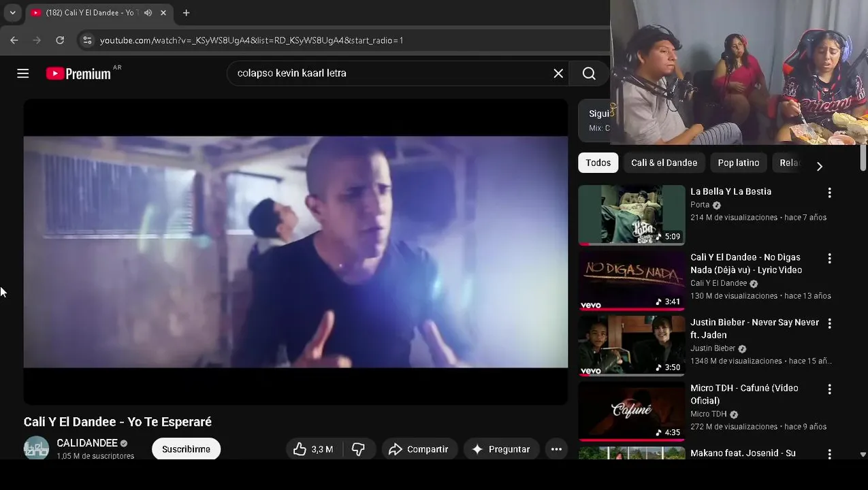Image resolution: width=868 pixels, height=490 pixels.
Task: Open tab search dropdown arrow
Action: [12, 13]
